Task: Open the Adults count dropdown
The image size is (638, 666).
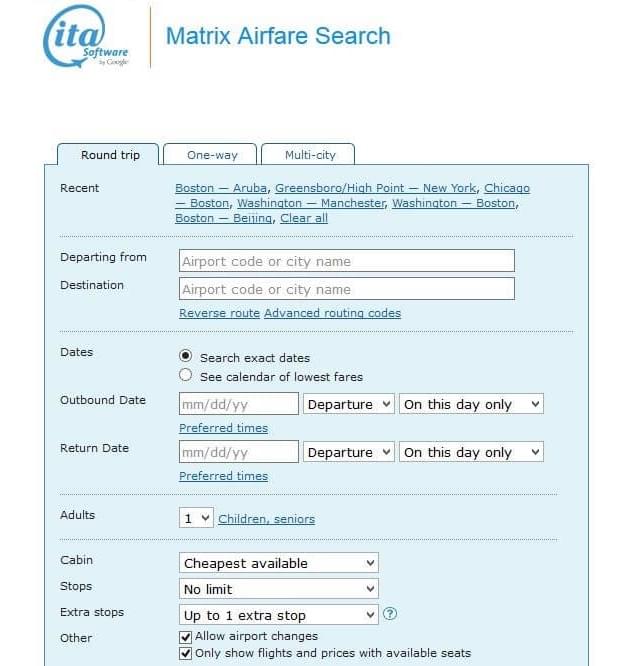Action: point(196,518)
